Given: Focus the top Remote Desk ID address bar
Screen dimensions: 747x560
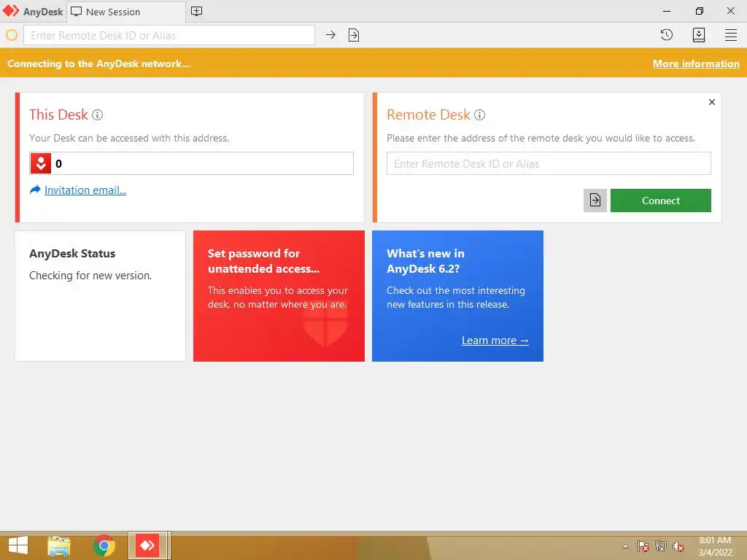Looking at the screenshot, I should tap(169, 35).
